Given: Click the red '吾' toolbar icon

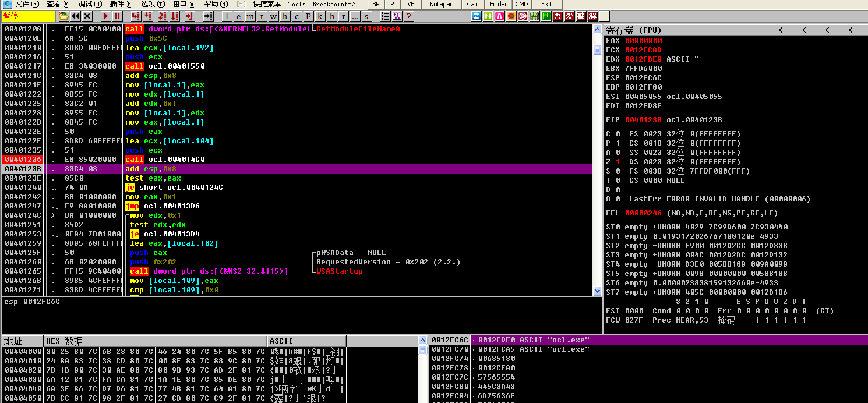Looking at the screenshot, I should point(558,16).
